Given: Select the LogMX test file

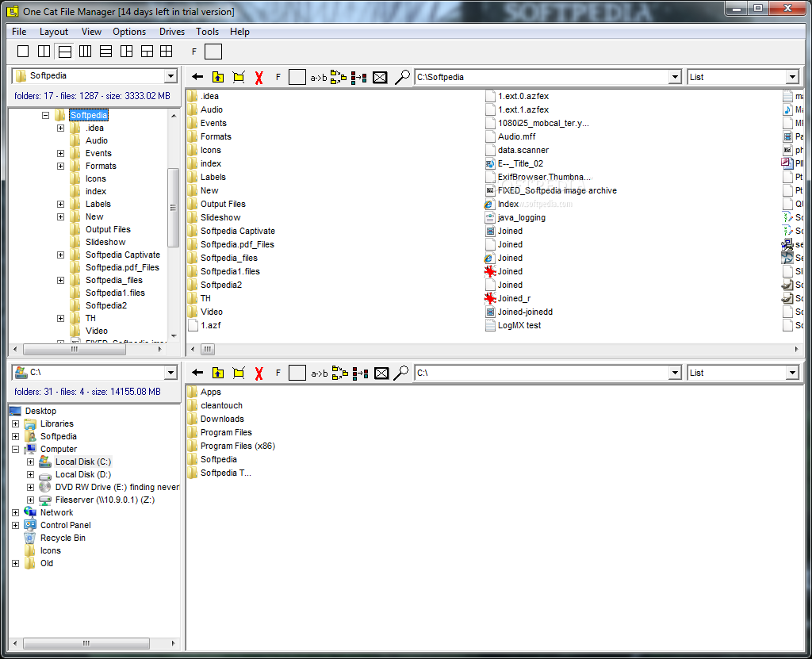Looking at the screenshot, I should (x=519, y=325).
